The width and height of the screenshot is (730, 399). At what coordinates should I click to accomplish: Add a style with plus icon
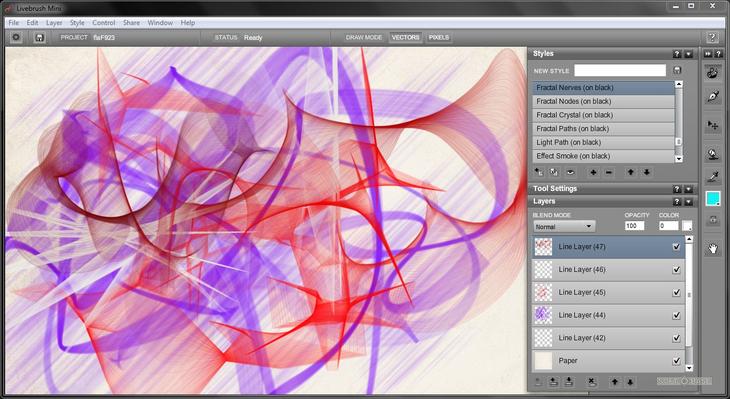pos(593,172)
